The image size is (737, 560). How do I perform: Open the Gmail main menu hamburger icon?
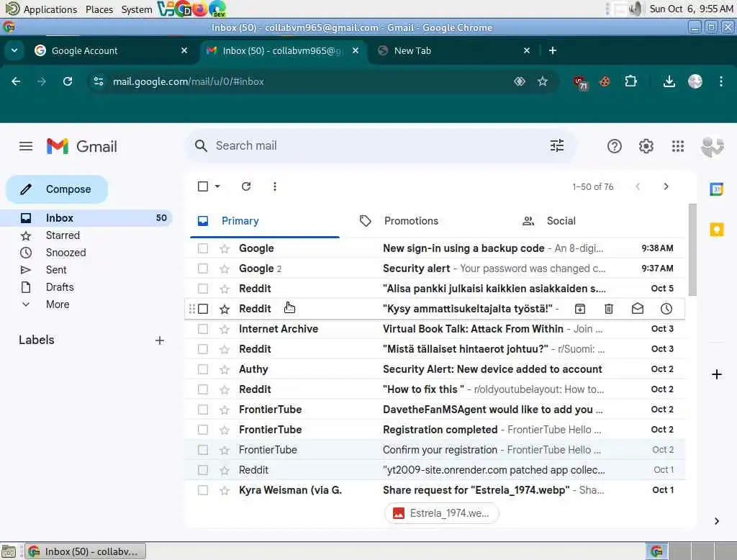tap(26, 146)
